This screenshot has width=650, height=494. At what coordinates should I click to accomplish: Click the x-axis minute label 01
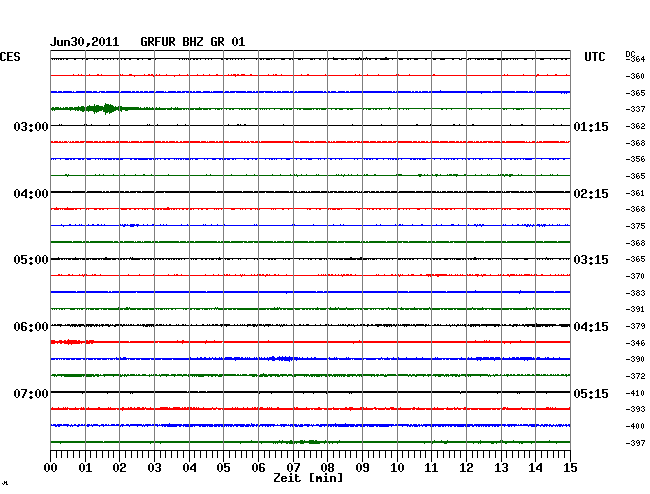tap(85, 468)
